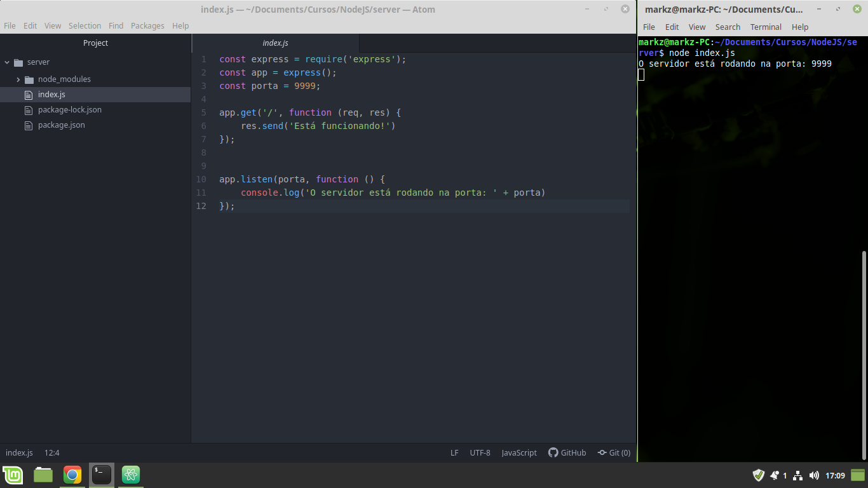Click the GitHub status bar button
The image size is (868, 488).
point(567,453)
